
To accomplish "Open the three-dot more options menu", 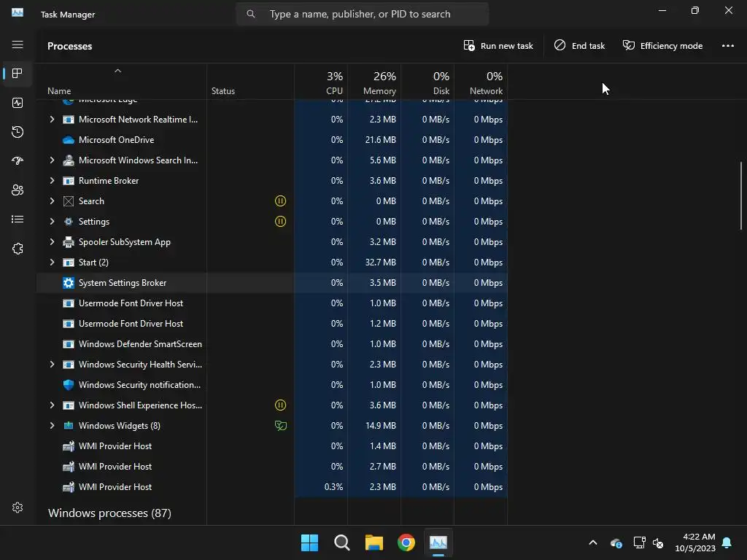I will (x=728, y=46).
